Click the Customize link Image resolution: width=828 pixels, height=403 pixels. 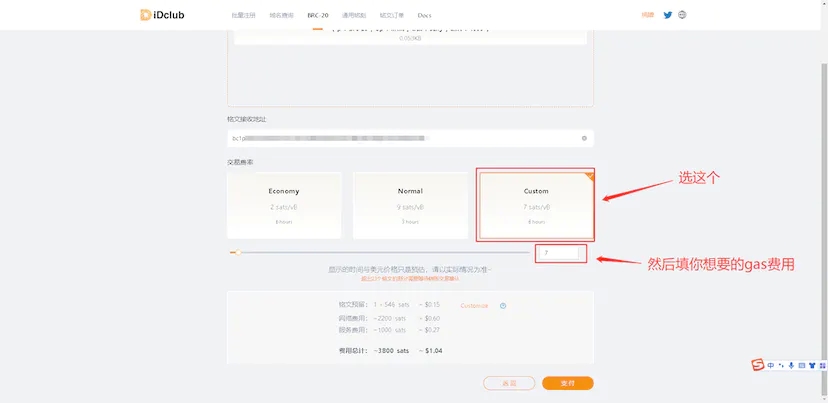(474, 306)
